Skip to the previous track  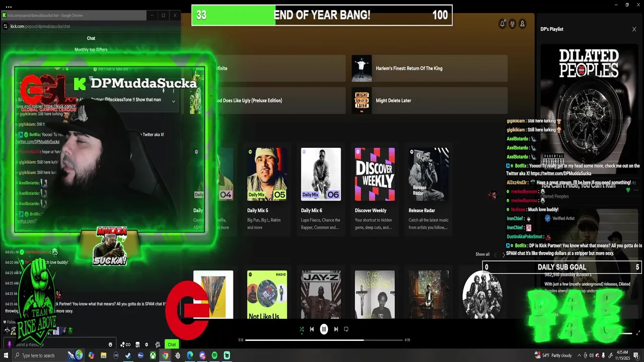pyautogui.click(x=312, y=329)
